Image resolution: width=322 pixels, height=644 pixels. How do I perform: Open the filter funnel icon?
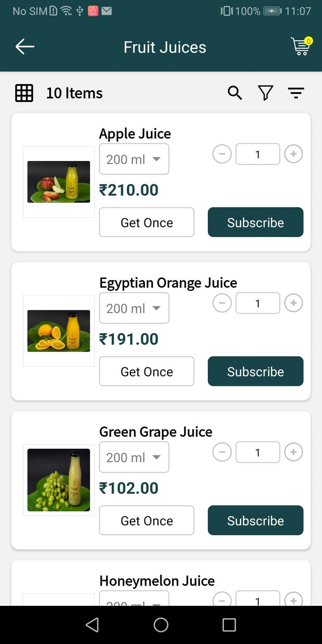(265, 93)
